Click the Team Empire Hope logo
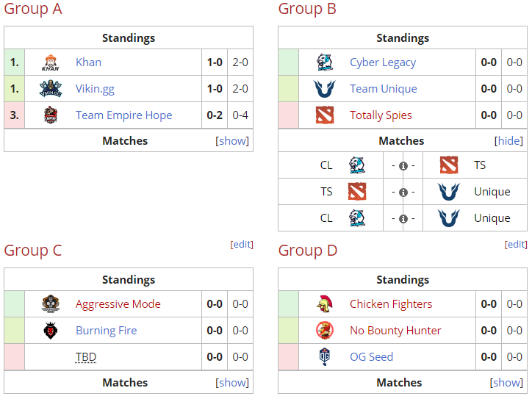This screenshot has height=399, width=532. pos(50,115)
